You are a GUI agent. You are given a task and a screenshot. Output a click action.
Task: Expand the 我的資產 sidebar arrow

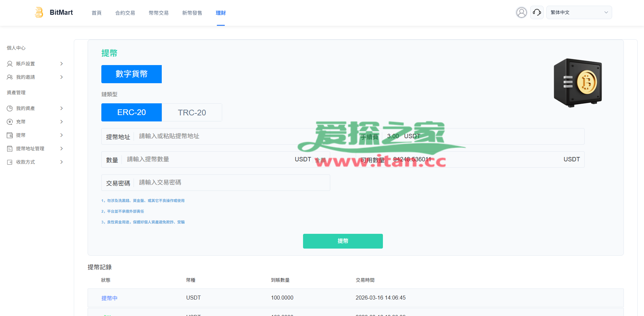coord(61,108)
